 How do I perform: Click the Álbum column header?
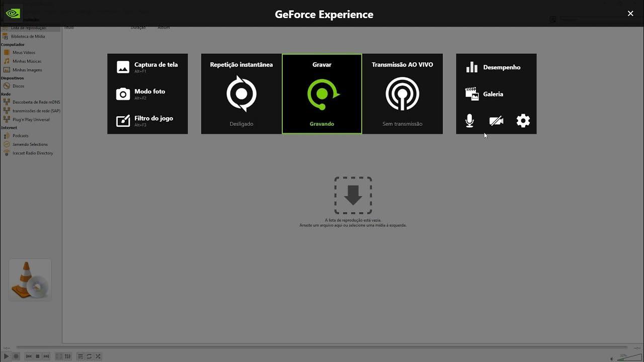pos(164,28)
